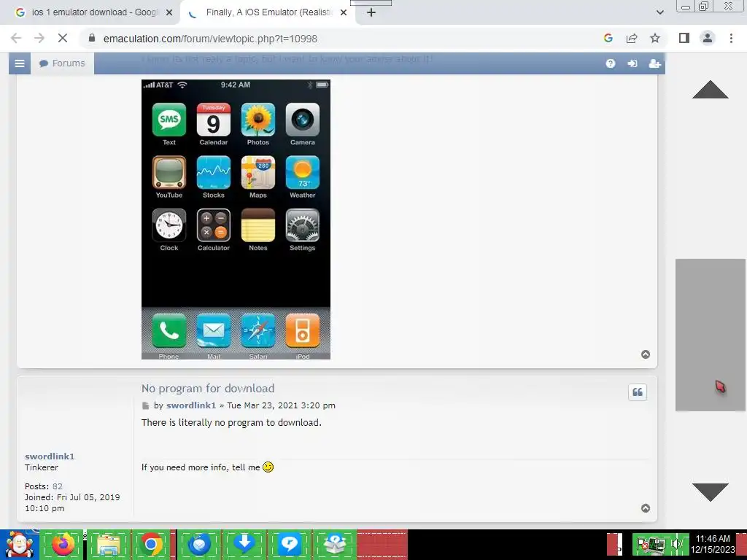
Task: Open swordlink1 profile from post byline
Action: point(191,405)
